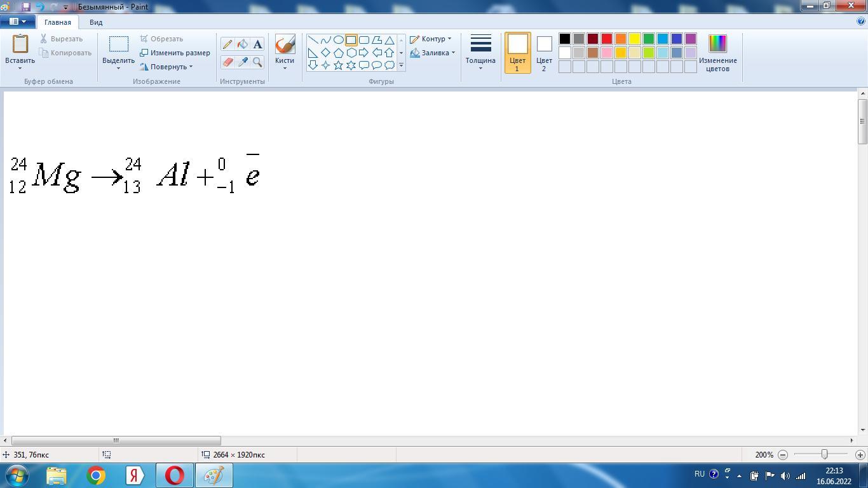Screen dimensions: 868x488
Task: Pick the black color swatch
Action: pyautogui.click(x=565, y=39)
